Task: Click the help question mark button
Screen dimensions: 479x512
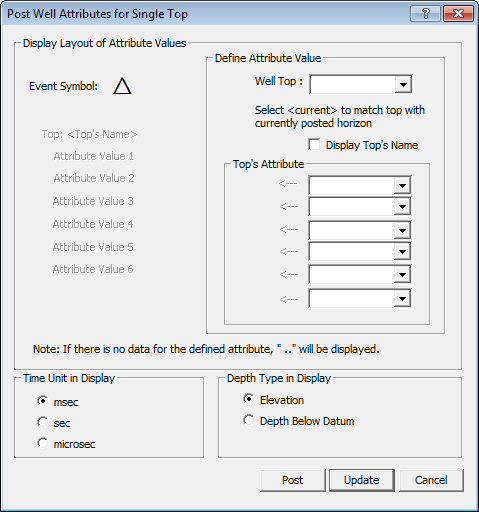Action: [x=425, y=14]
